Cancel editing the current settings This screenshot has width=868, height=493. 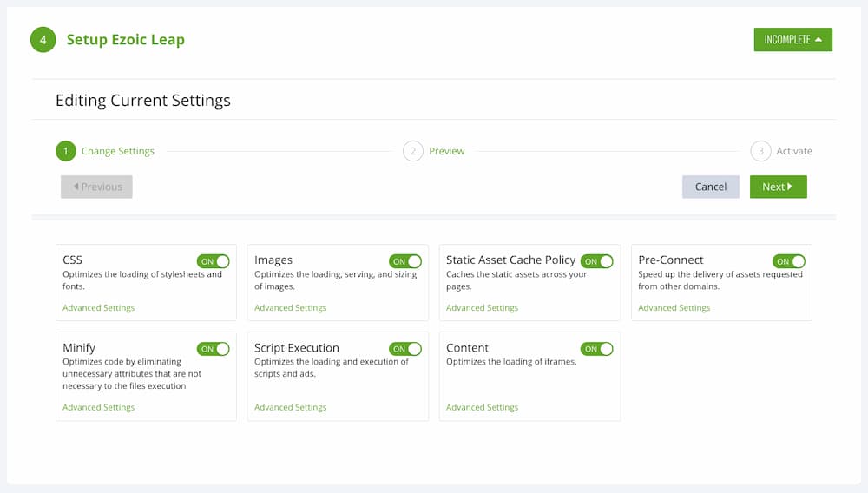point(711,187)
